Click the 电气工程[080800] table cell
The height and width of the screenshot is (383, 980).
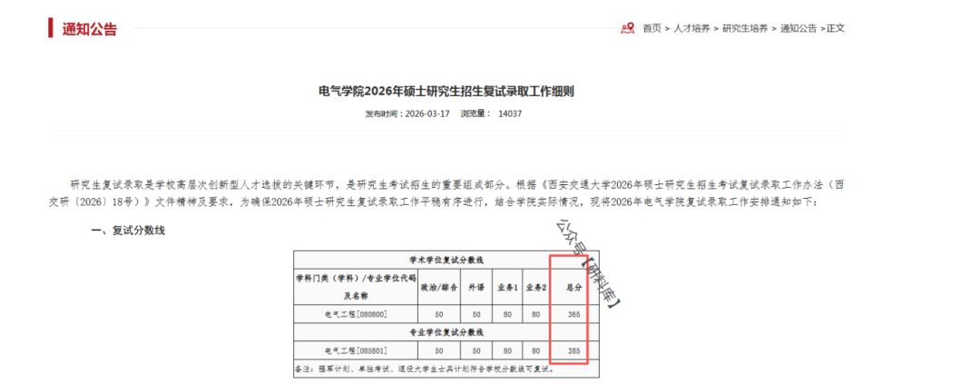pyautogui.click(x=356, y=314)
